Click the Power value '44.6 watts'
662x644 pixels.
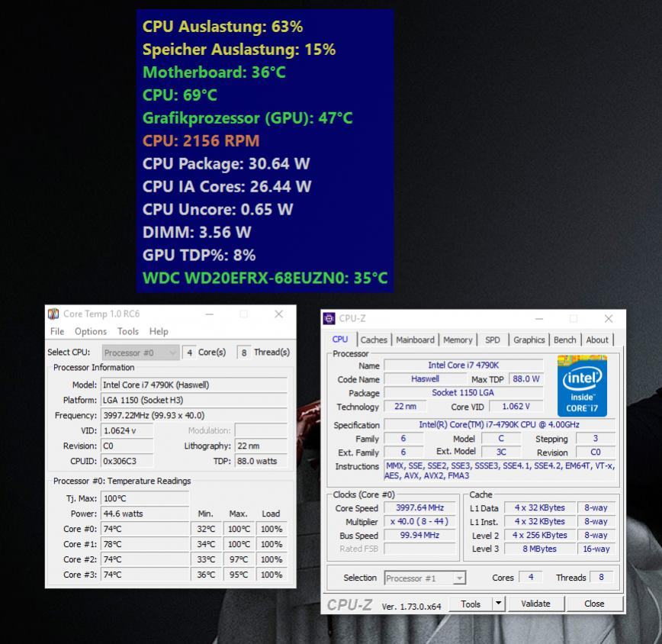click(145, 514)
